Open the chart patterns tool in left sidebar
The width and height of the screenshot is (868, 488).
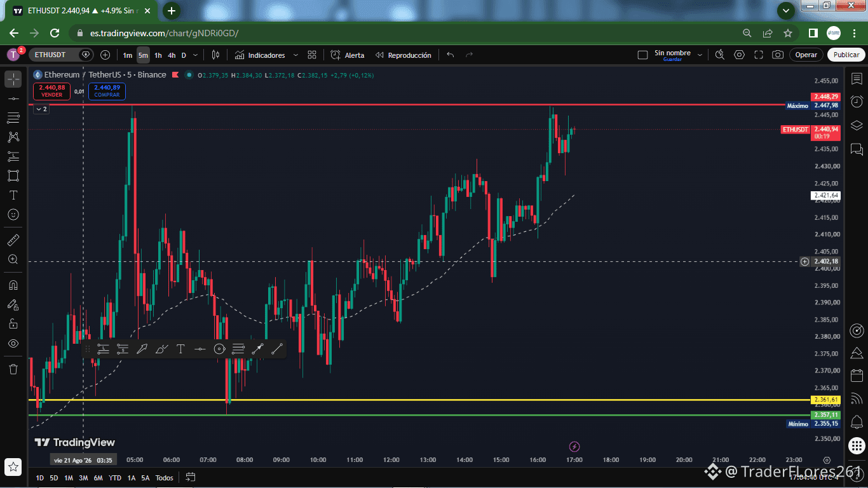pyautogui.click(x=13, y=137)
